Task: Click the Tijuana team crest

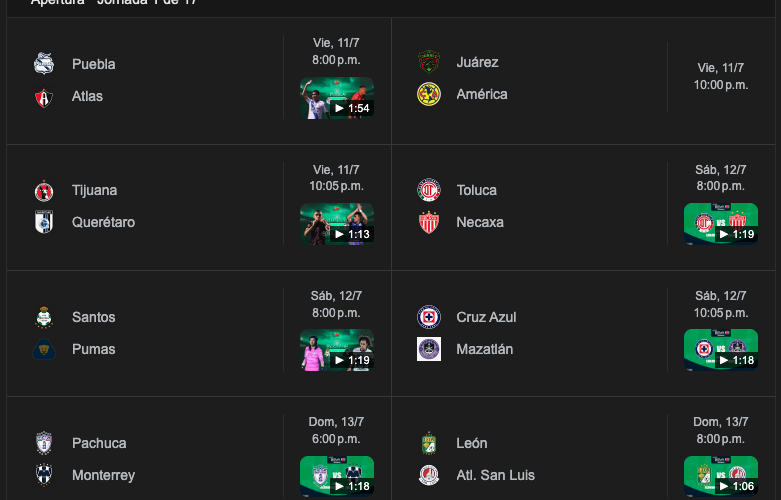Action: [x=43, y=190]
